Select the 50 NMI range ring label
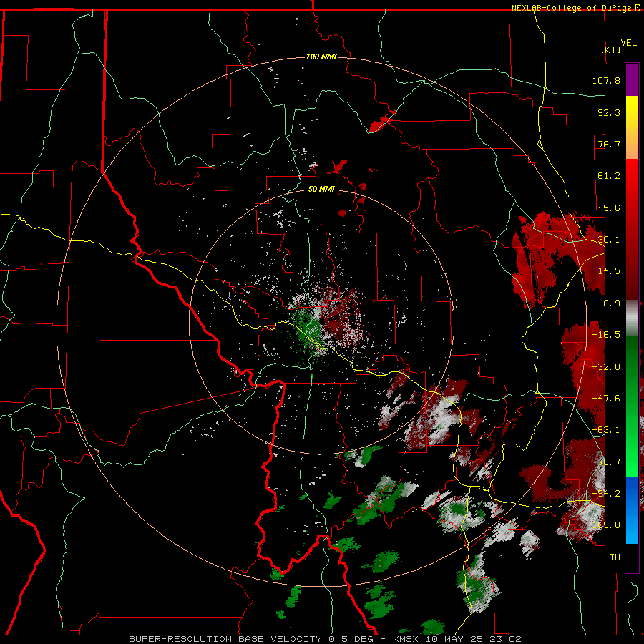 tap(321, 190)
